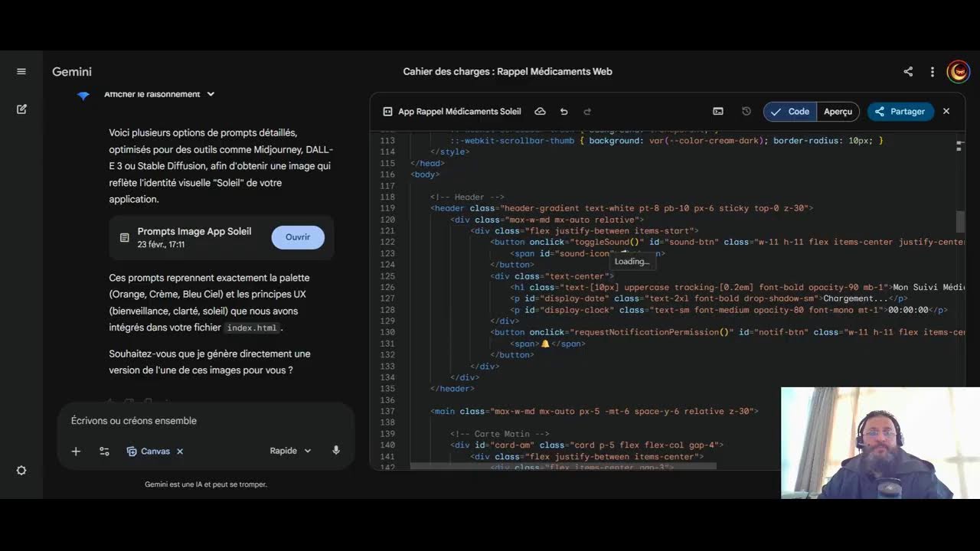Click the card-am div on line 140
Image resolution: width=980 pixels, height=551 pixels.
click(x=586, y=445)
